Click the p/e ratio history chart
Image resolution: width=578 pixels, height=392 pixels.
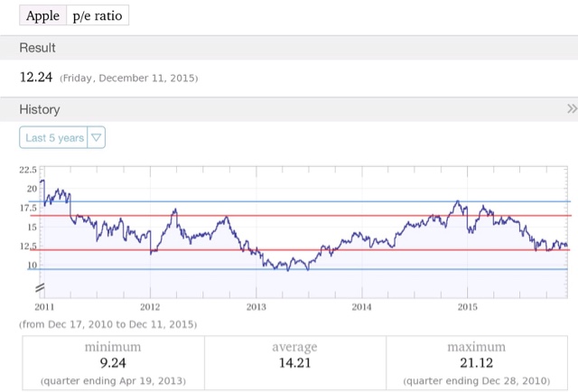pyautogui.click(x=303, y=232)
